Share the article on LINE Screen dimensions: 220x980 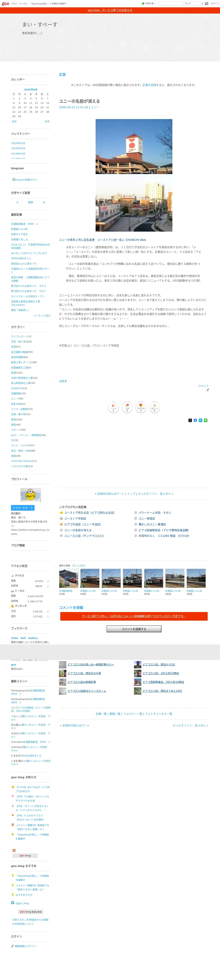click(x=206, y=420)
